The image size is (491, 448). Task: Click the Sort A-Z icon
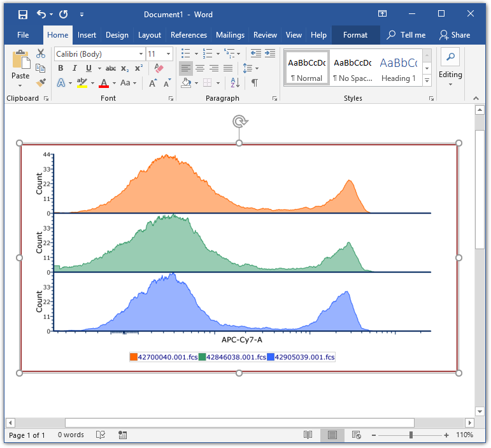tap(234, 83)
